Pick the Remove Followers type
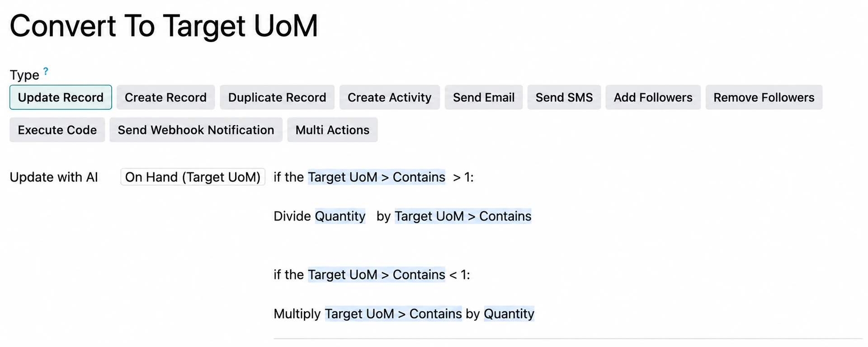Image resolution: width=868 pixels, height=347 pixels. (x=764, y=97)
